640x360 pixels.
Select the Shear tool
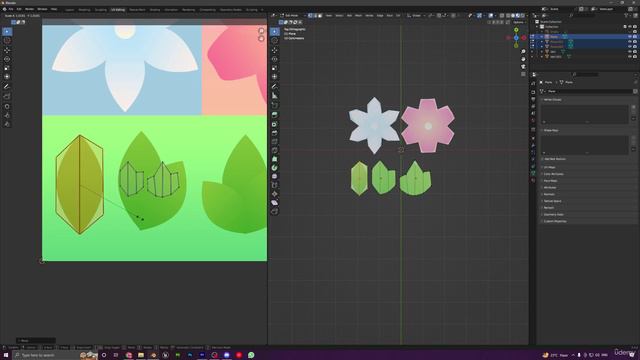point(275,203)
